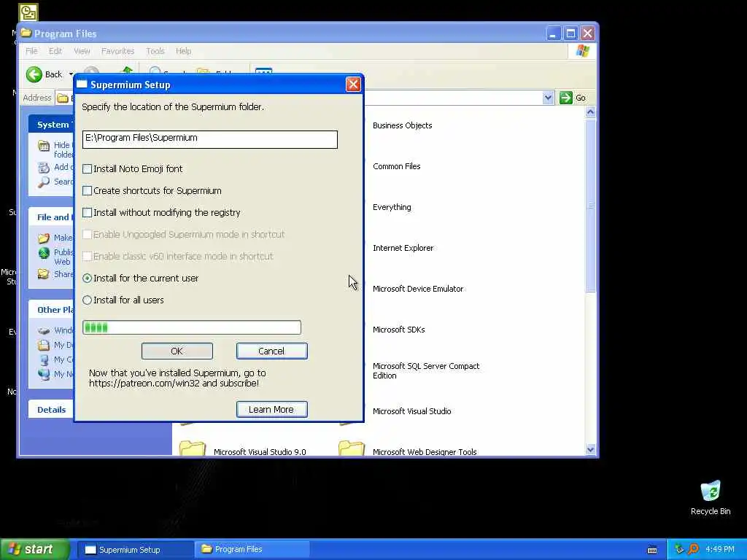The width and height of the screenshot is (747, 560).
Task: Check Install without modifying the registry
Action: coord(88,212)
